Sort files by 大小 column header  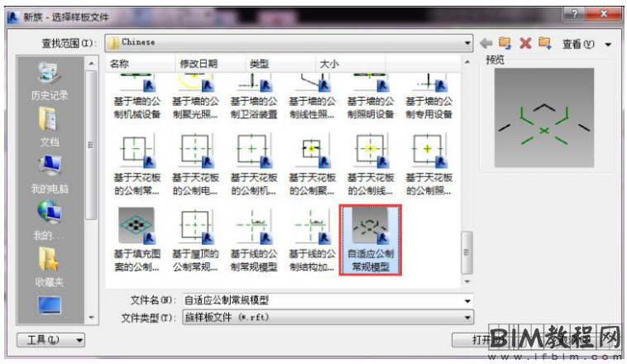pyautogui.click(x=350, y=64)
